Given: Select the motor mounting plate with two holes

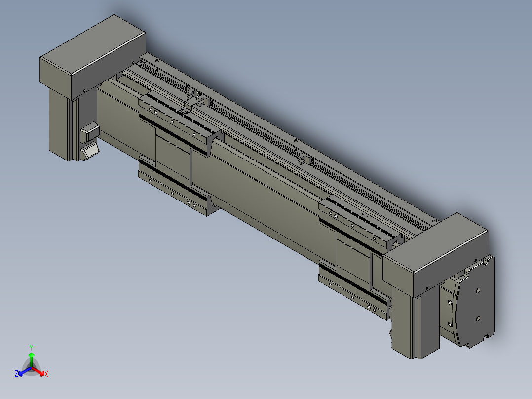Looking at the screenshot, I should [x=476, y=303].
